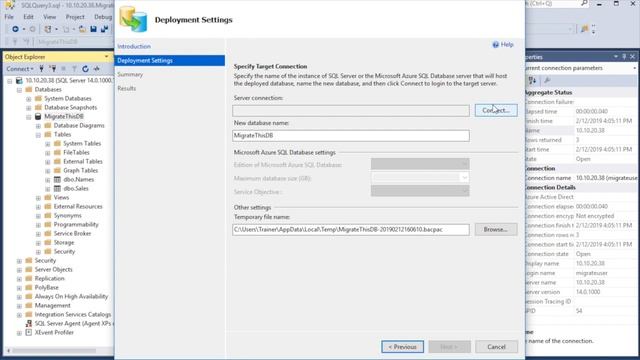640x360 pixels.
Task: Click the Next button in wizard
Action: (449, 347)
